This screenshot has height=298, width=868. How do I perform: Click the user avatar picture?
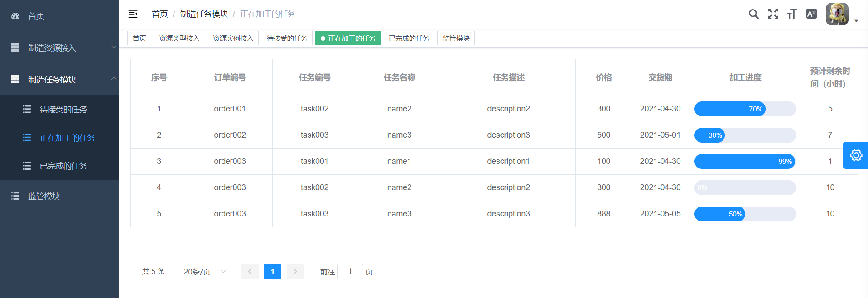coord(837,14)
